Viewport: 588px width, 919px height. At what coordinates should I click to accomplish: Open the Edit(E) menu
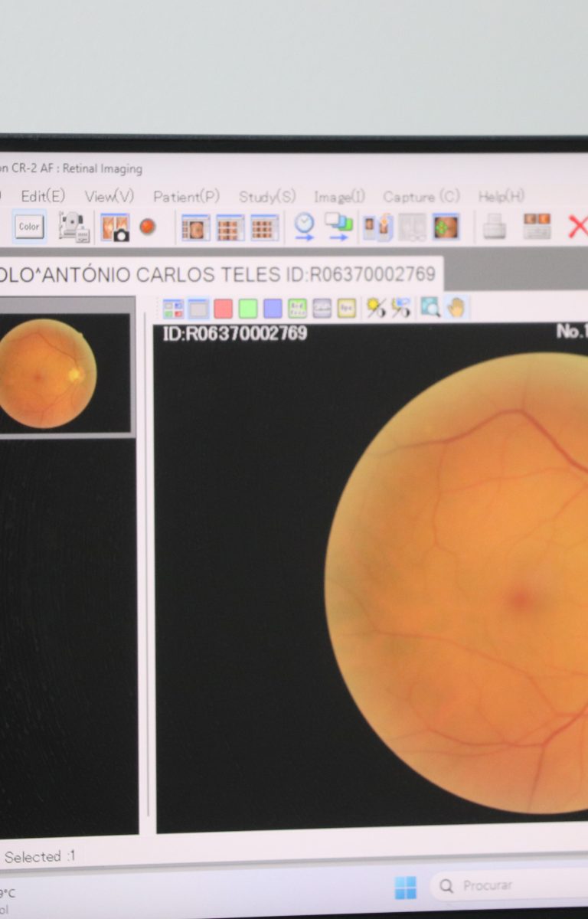[x=43, y=197]
